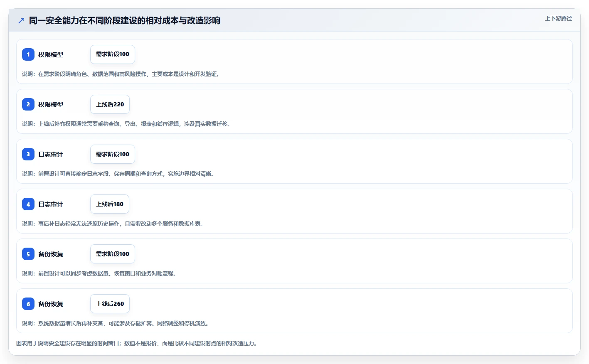Click the 上下游路径 label in header
The height and width of the screenshot is (364, 589).
pos(558,18)
